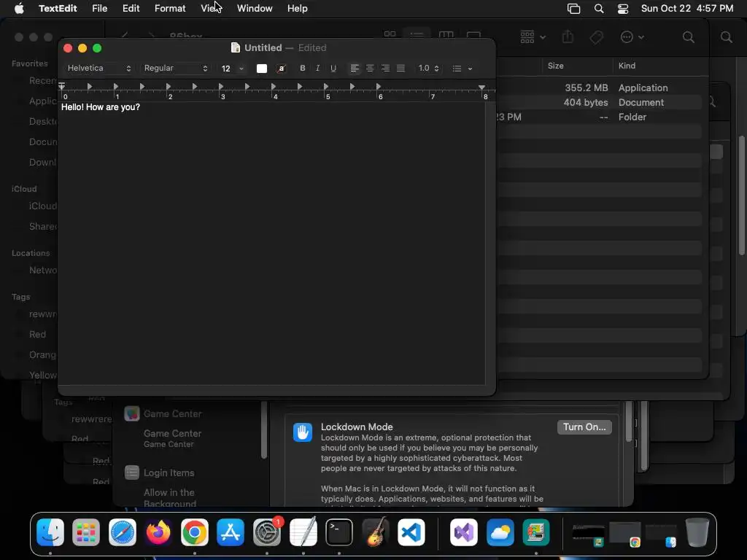The width and height of the screenshot is (747, 560).
Task: Click the Finder Share toolbar icon
Action: click(x=568, y=37)
